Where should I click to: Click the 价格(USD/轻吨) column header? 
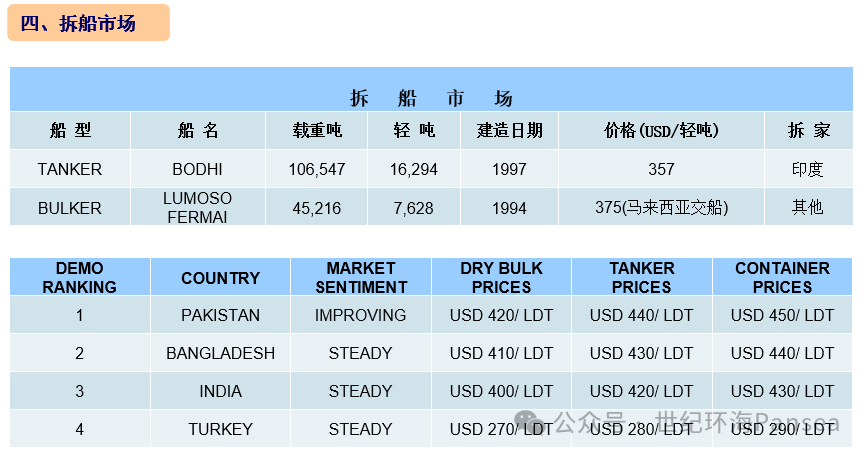coord(661,131)
